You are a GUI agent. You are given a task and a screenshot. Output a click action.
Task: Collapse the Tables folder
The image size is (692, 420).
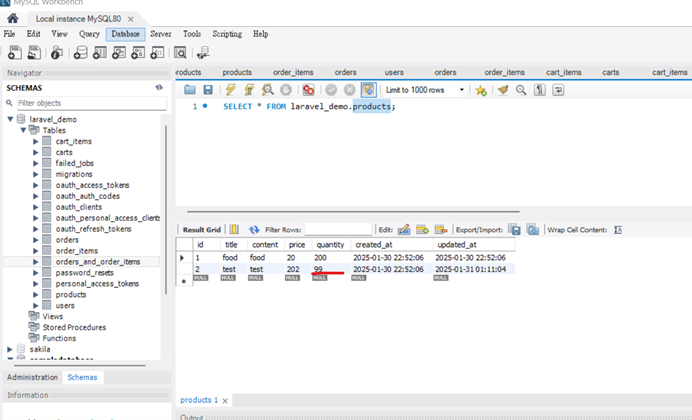[x=23, y=130]
